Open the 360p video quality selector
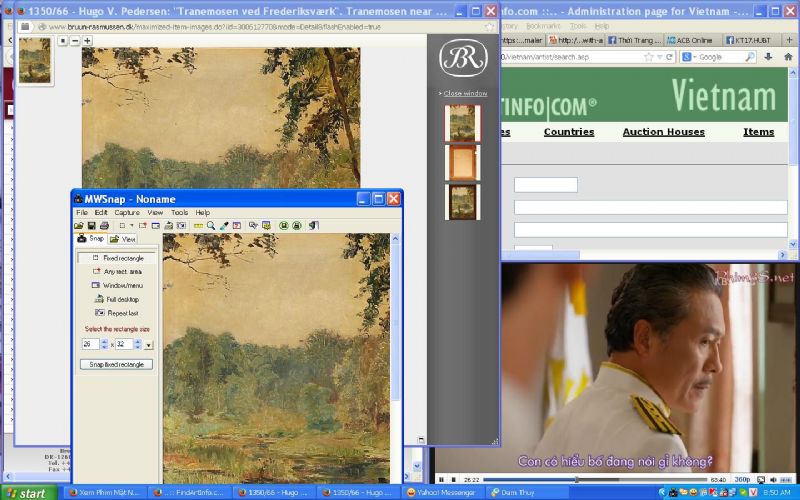Image resolution: width=800 pixels, height=500 pixels. pyautogui.click(x=742, y=480)
